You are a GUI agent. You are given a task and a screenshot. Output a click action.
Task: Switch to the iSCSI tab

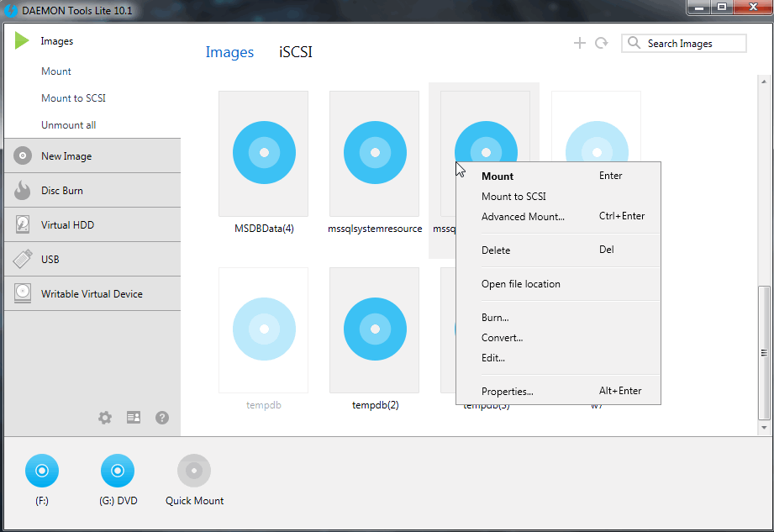[x=296, y=52]
